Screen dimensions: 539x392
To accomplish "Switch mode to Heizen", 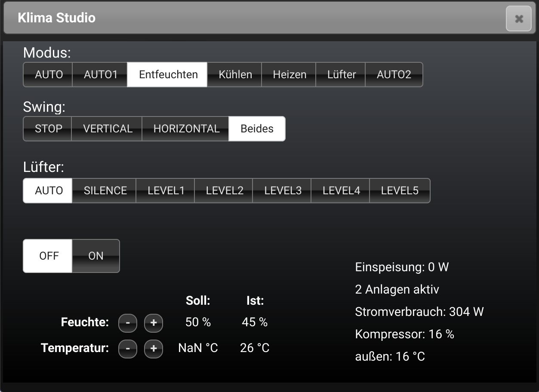I will 289,74.
